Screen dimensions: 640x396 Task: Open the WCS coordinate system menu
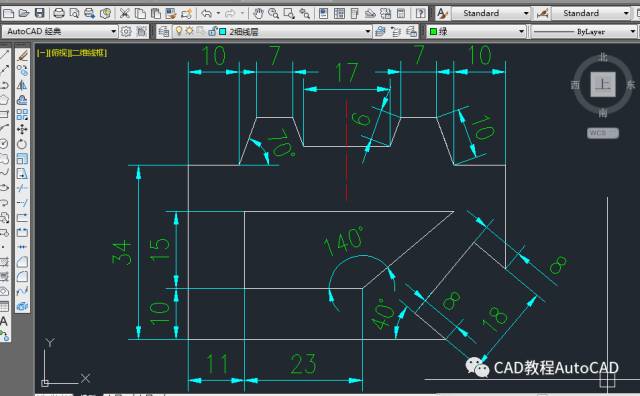(603, 133)
